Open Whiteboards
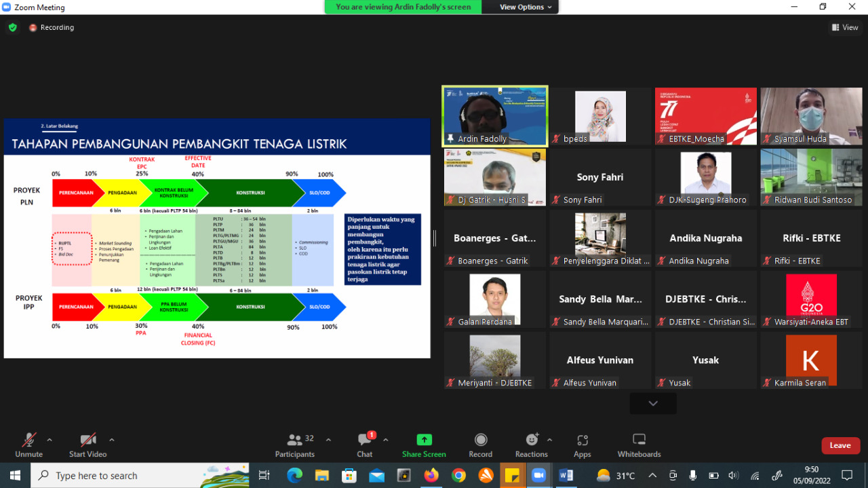 point(639,445)
